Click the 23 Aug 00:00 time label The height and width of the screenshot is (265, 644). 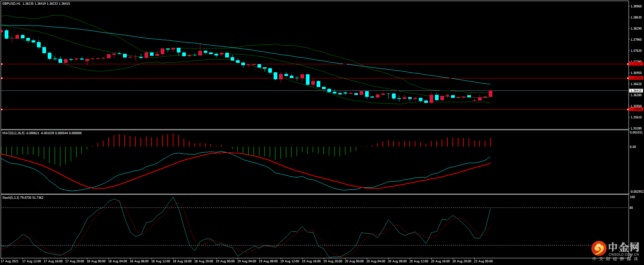click(x=483, y=261)
